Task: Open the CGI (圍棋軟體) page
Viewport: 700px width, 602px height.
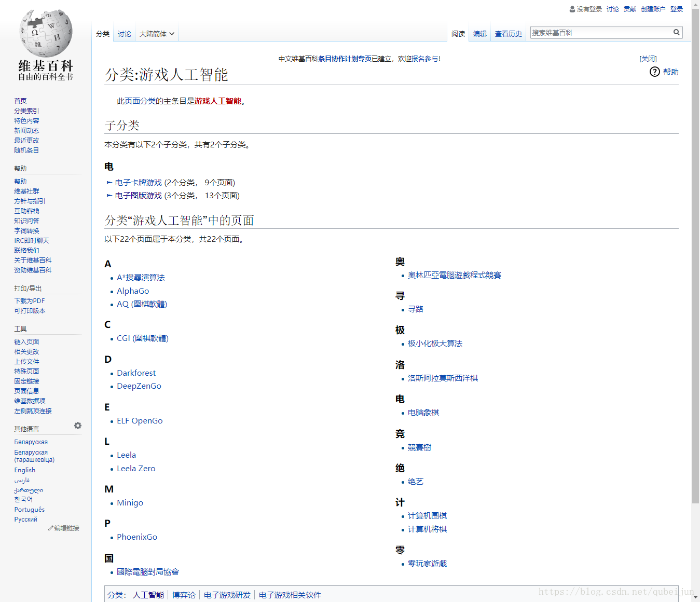Action: [x=143, y=338]
